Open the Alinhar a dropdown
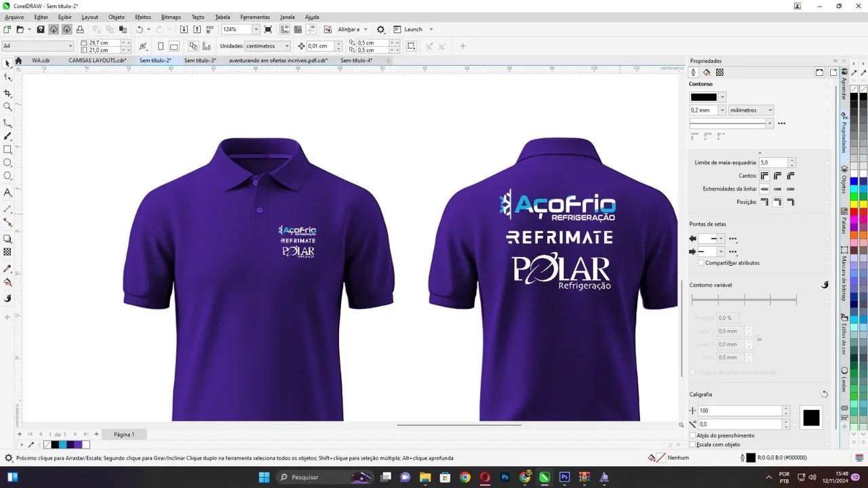Viewport: 868px width, 488px height. click(353, 30)
